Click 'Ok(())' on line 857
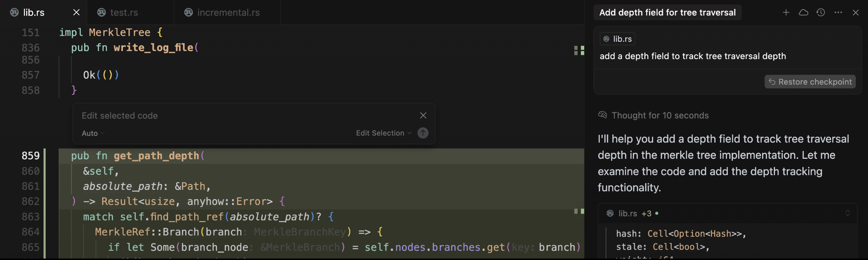Image resolution: width=868 pixels, height=260 pixels. 101,75
